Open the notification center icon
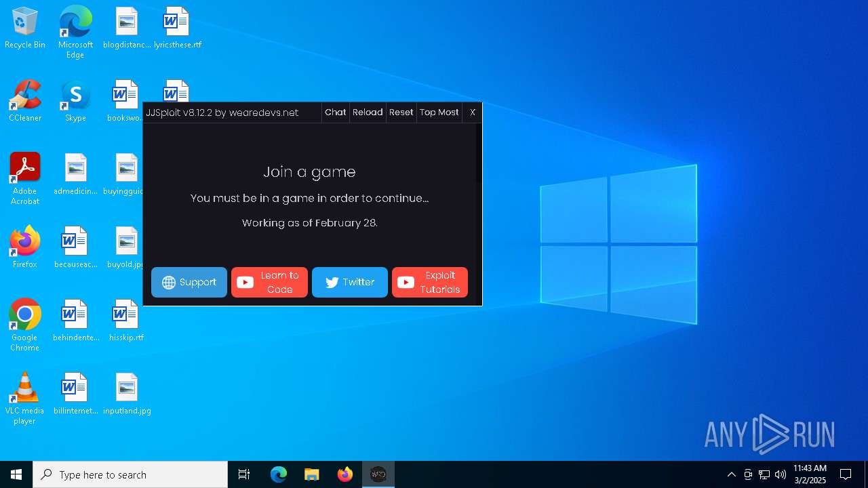The image size is (868, 488). click(x=846, y=474)
